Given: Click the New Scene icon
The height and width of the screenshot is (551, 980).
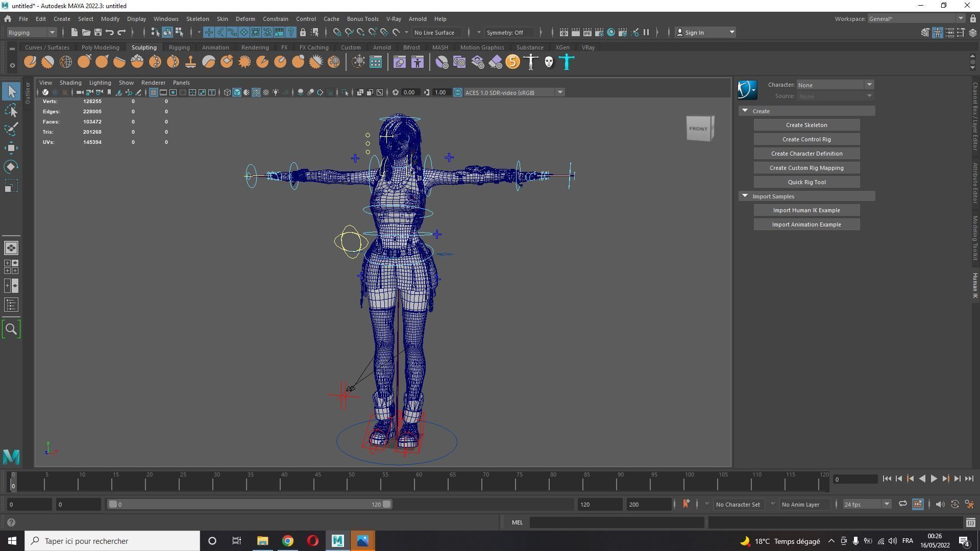Looking at the screenshot, I should (x=75, y=32).
